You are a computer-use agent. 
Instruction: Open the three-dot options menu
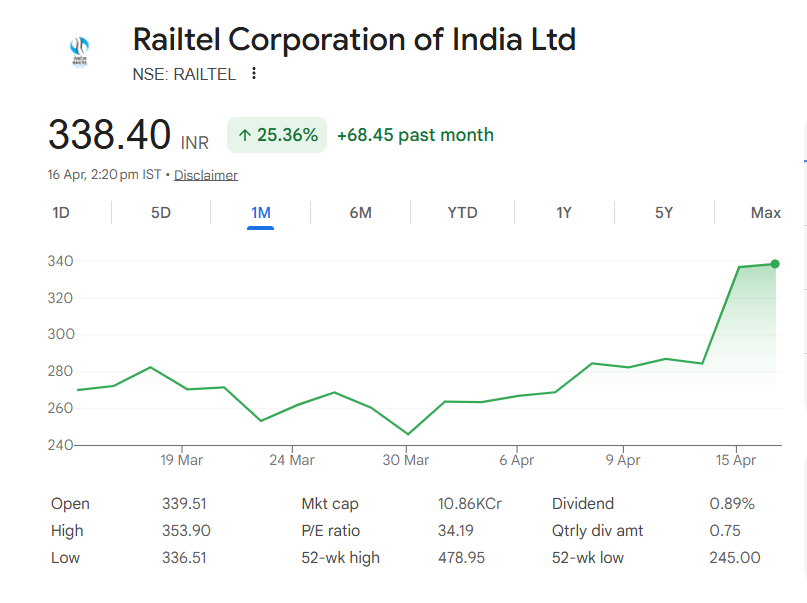point(253,73)
